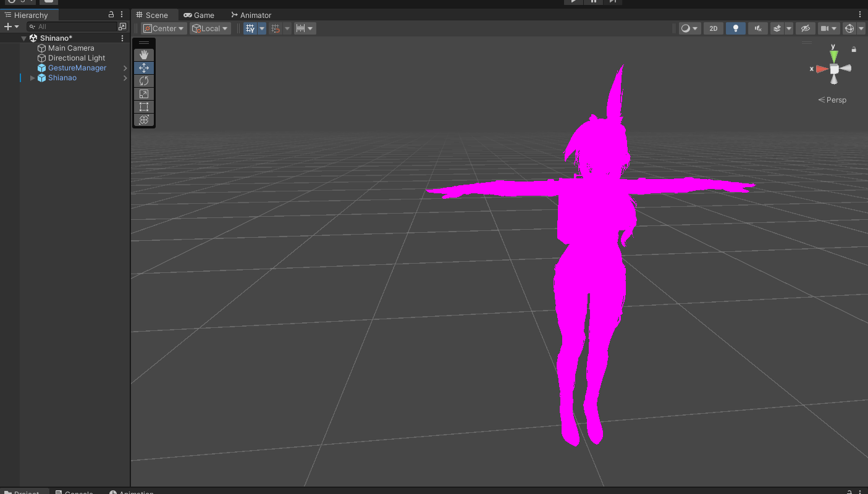Select Directional Light in Hierarchy
This screenshot has height=494, width=868.
[x=77, y=58]
